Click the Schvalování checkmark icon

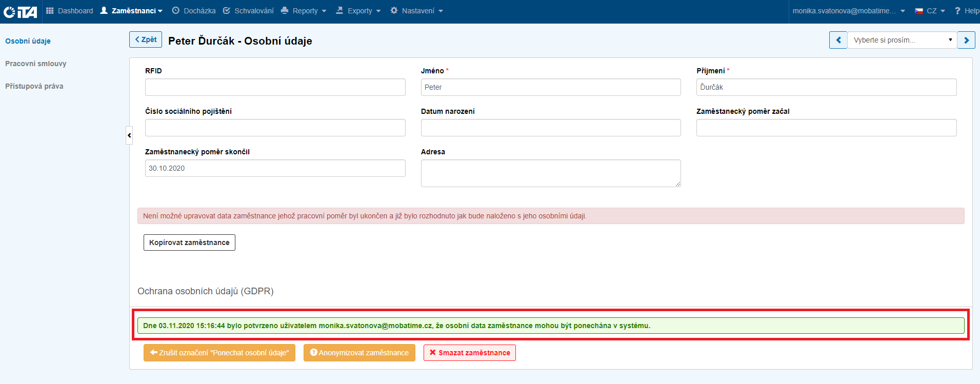pyautogui.click(x=227, y=11)
